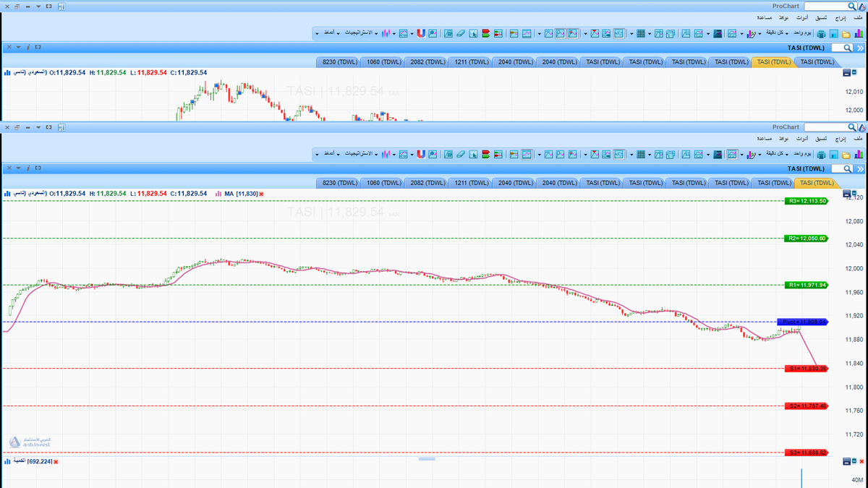868x488 pixels.
Task: Click the red and green bars icon in front window
Action: 486,155
